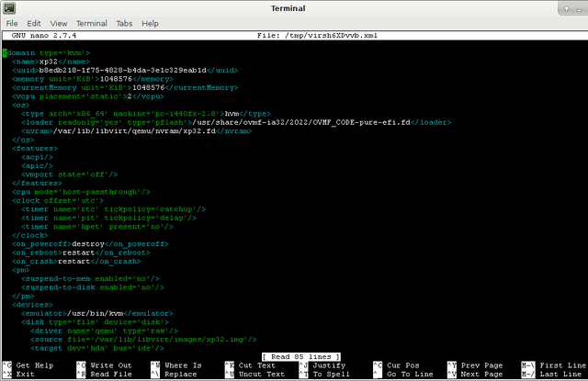
Task: Click the Get Help shortcut label
Action: pos(35,365)
